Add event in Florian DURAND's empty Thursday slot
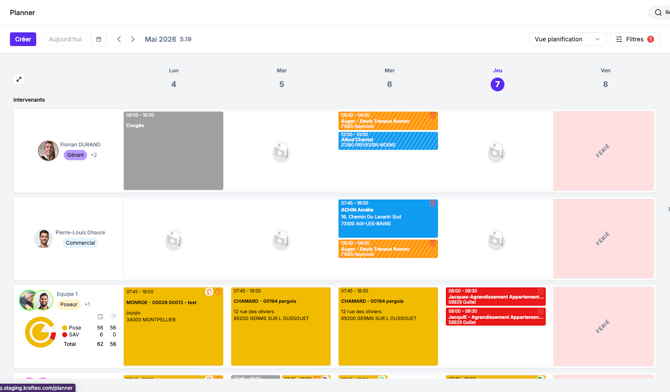This screenshot has height=392, width=670. click(x=497, y=151)
